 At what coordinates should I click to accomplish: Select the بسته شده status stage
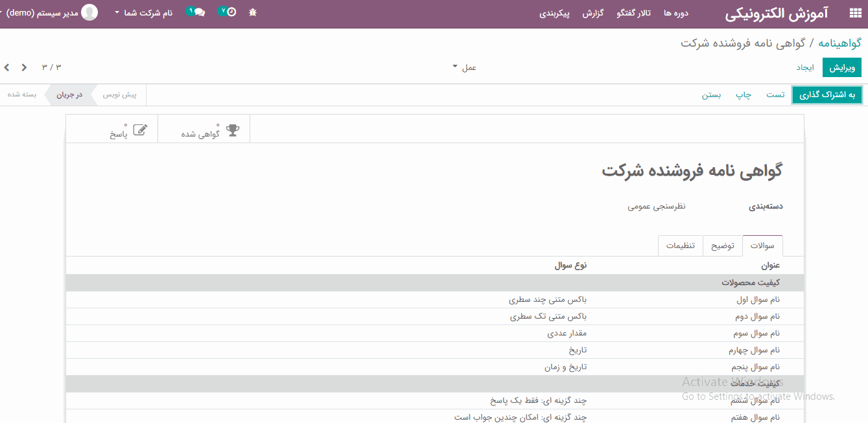coord(22,95)
